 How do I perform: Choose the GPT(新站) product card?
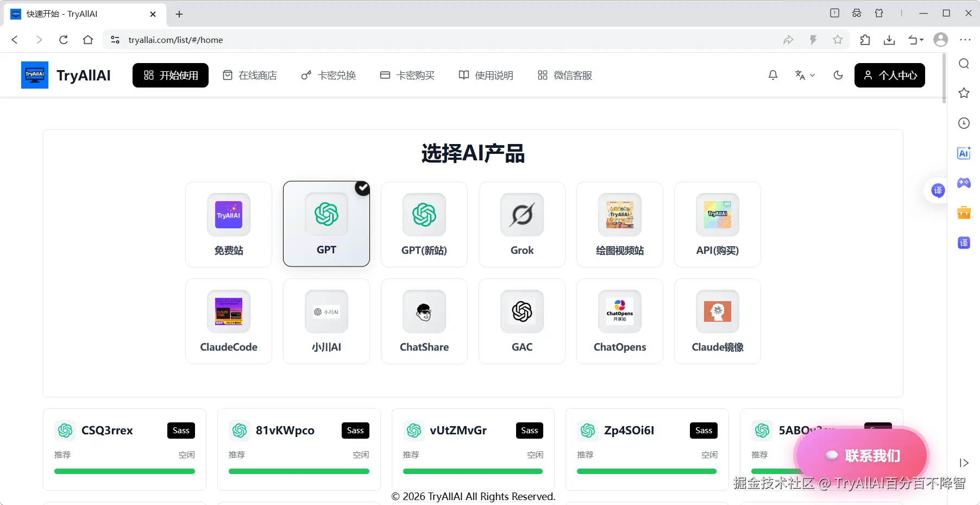pyautogui.click(x=424, y=224)
